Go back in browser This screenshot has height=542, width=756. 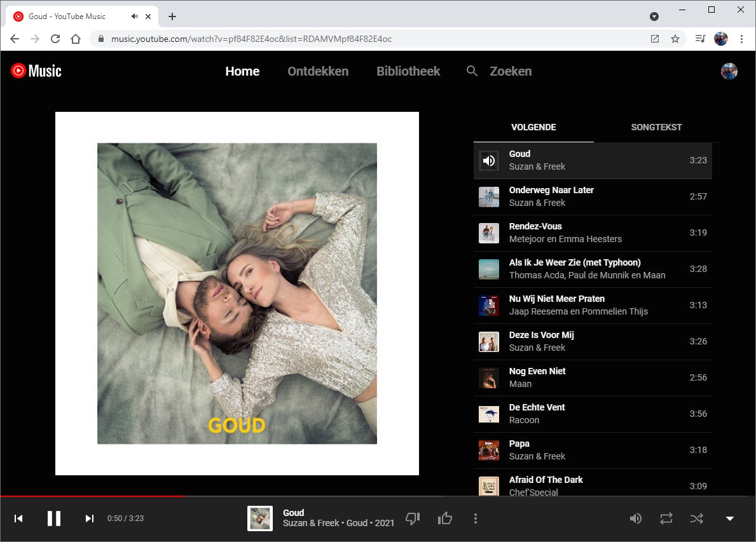tap(15, 39)
